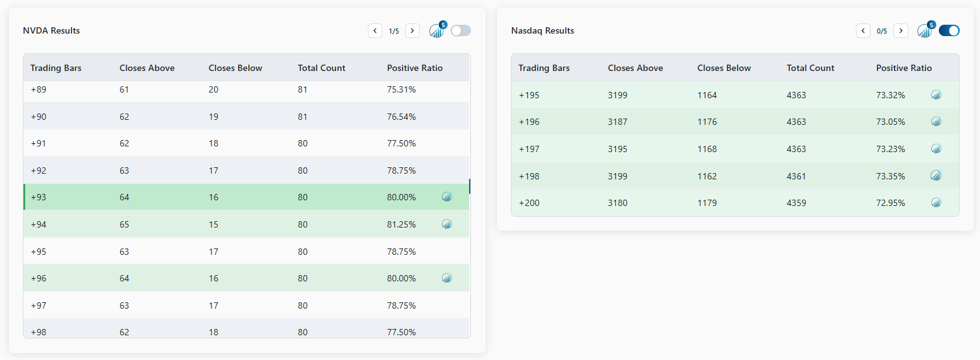Select the +91 trading bars cell

[38, 143]
